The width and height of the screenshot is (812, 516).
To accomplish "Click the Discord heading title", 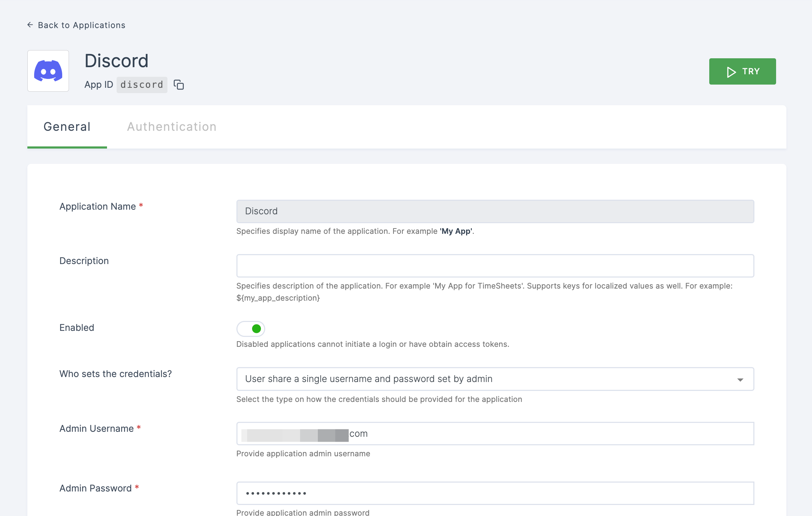I will tap(117, 61).
